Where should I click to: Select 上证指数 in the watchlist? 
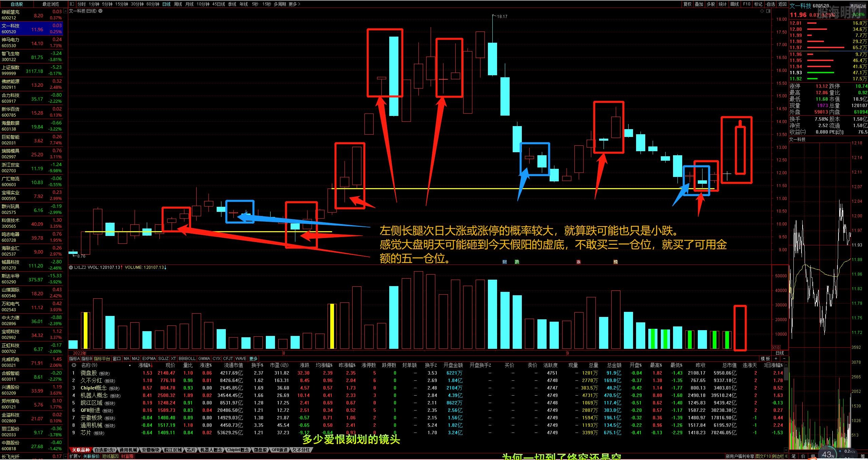click(32, 70)
